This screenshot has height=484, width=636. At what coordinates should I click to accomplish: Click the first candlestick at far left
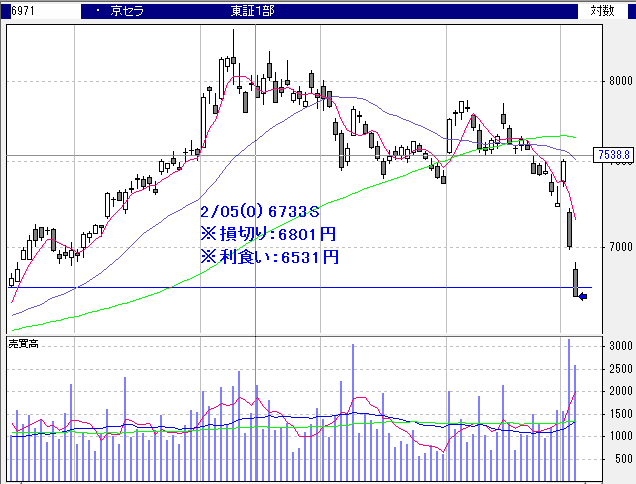tap(12, 280)
